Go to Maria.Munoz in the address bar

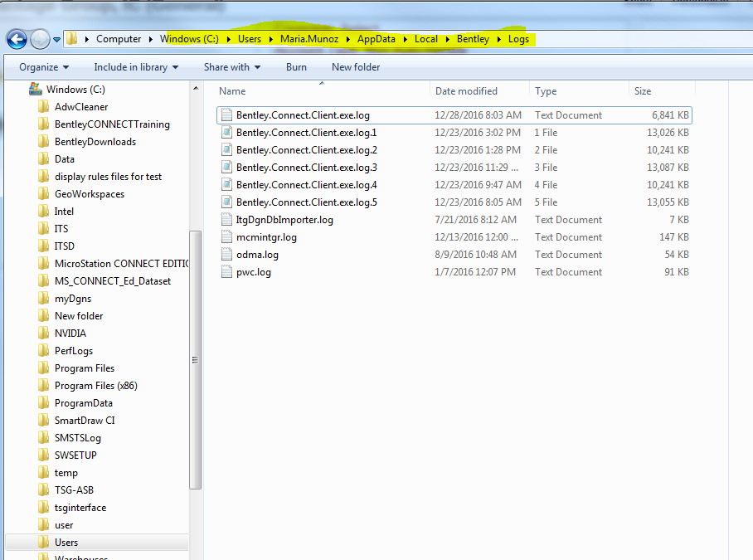click(309, 39)
